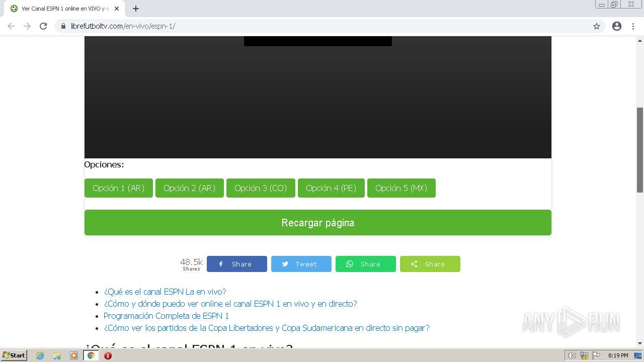Open the red antivirus taskbar icon
Screen dimensions: 644x362
coord(108,355)
